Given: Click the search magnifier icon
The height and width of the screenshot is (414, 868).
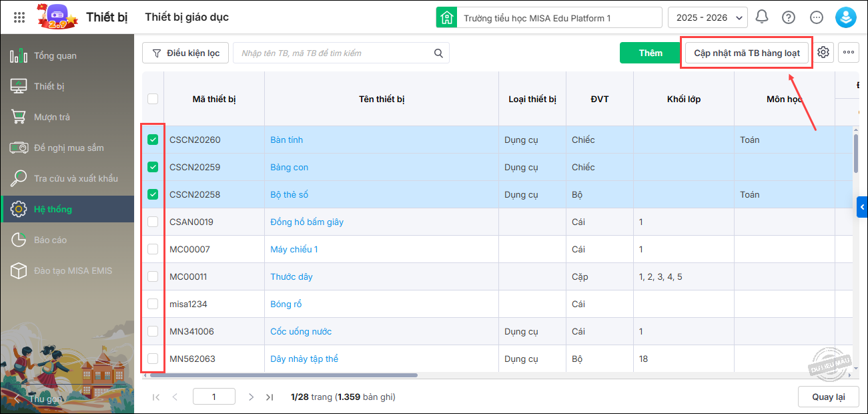Looking at the screenshot, I should [438, 53].
